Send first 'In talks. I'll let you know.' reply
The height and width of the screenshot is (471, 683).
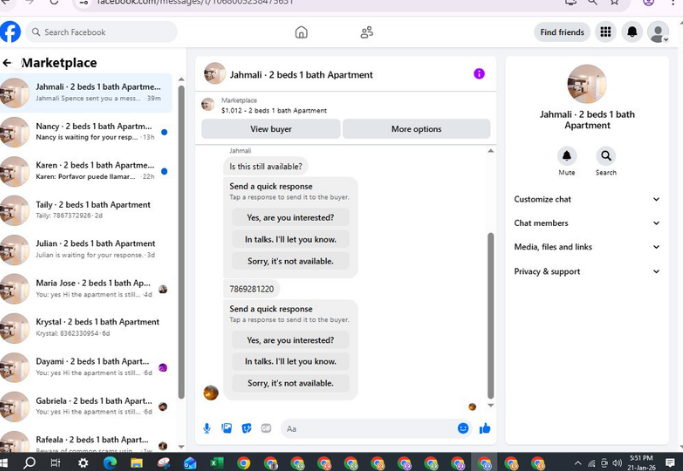(x=290, y=239)
